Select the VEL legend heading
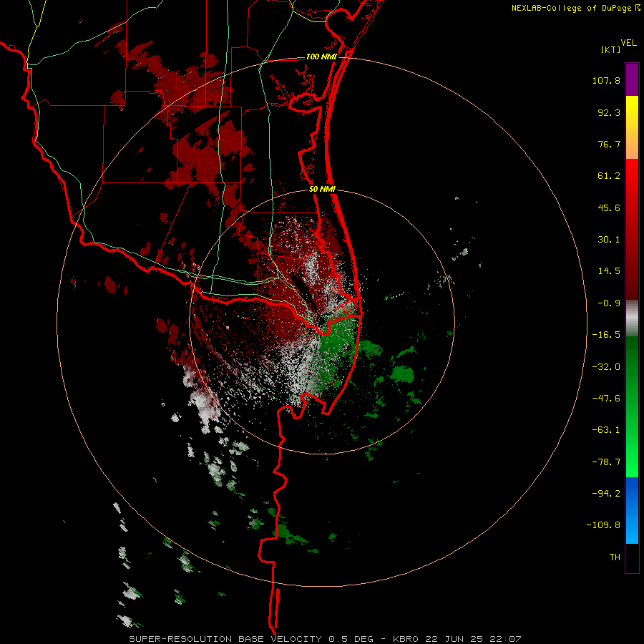 (x=628, y=43)
